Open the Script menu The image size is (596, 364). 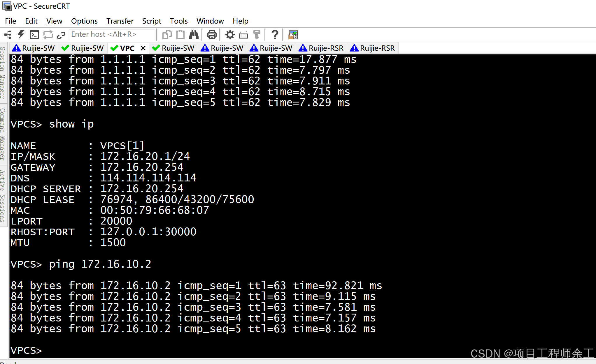point(151,21)
